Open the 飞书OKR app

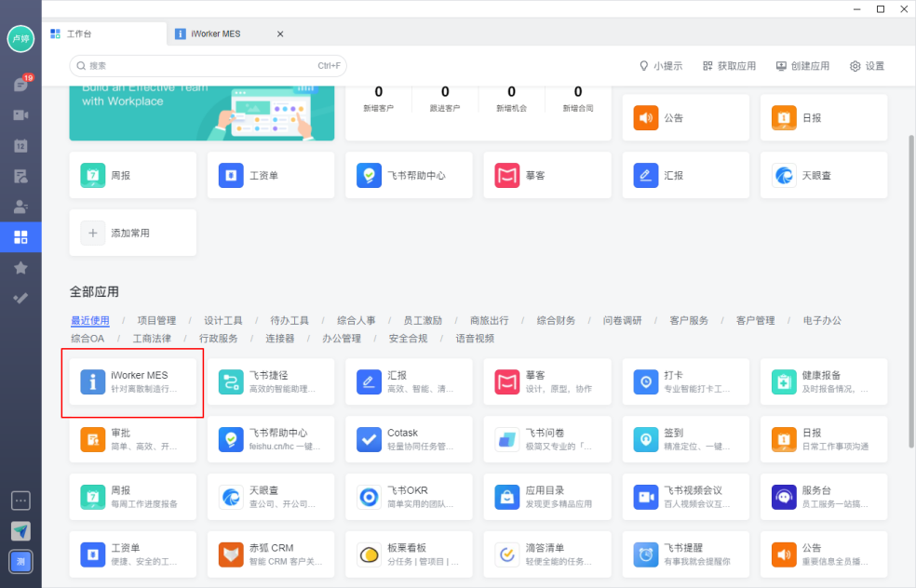point(409,497)
